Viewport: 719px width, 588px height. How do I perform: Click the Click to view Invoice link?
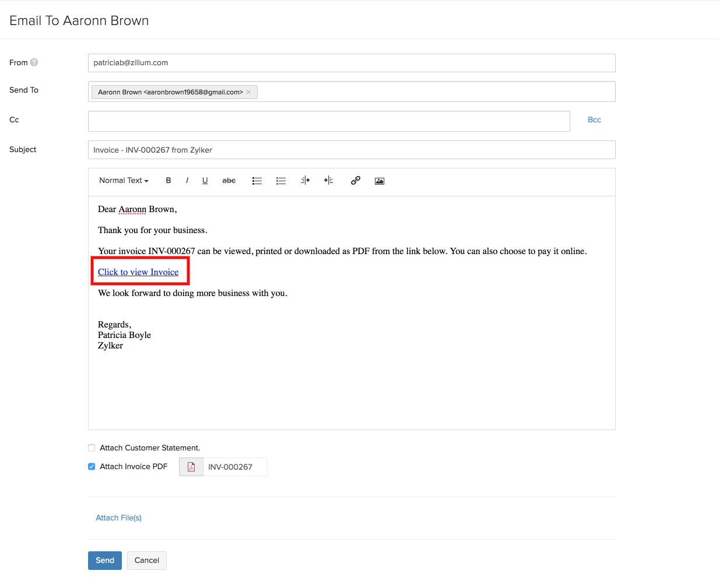pyautogui.click(x=138, y=272)
